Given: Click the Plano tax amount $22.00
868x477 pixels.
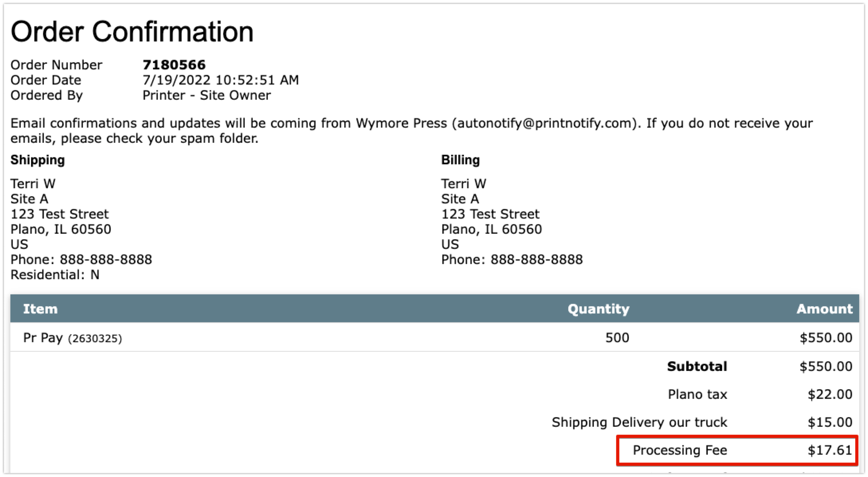Looking at the screenshot, I should [x=830, y=394].
